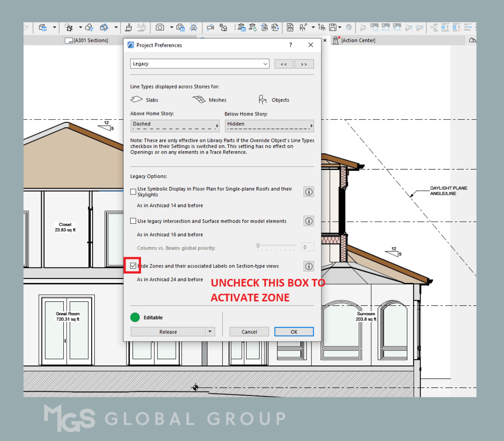Switch to the A301 Sections tab

pyautogui.click(x=90, y=40)
